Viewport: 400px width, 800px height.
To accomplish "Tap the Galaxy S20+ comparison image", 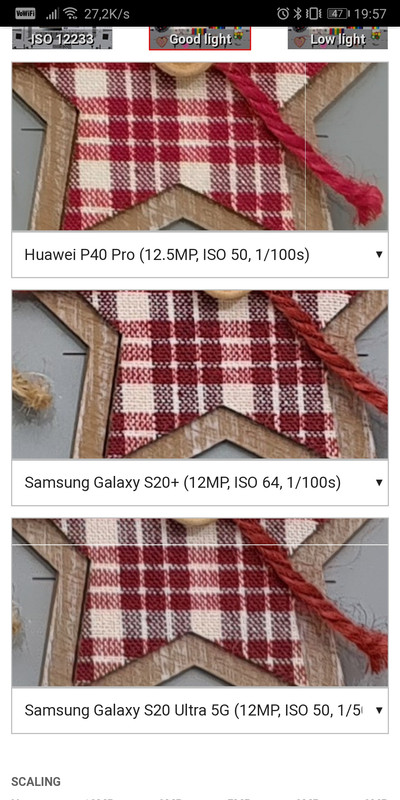I will [x=200, y=374].
